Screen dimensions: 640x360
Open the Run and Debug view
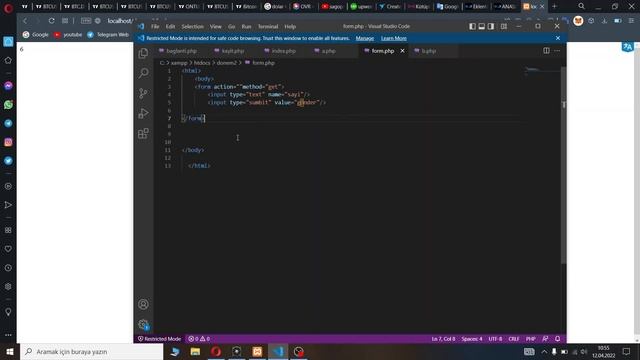143,113
